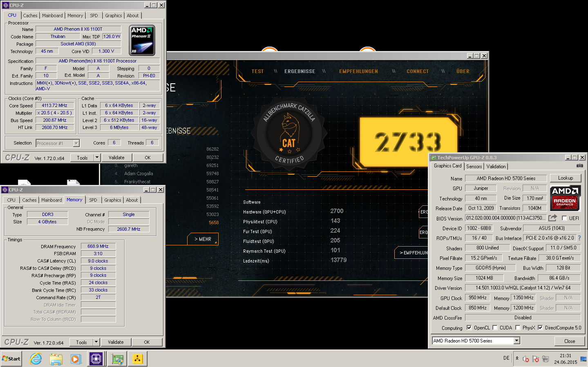Click the Bus Interface question mark icon
The height and width of the screenshot is (367, 588).
point(579,238)
